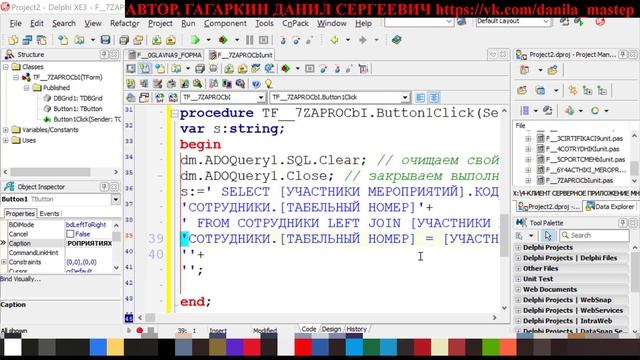The image size is (640, 360).
Task: Collapse procedure Button1Click code fold marker
Action: [175, 113]
